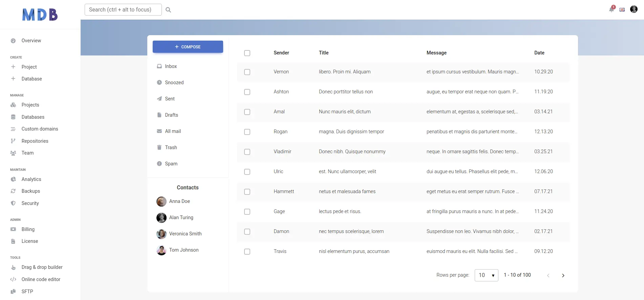Sort by the Date column header
This screenshot has height=300, width=644.
[x=539, y=53]
